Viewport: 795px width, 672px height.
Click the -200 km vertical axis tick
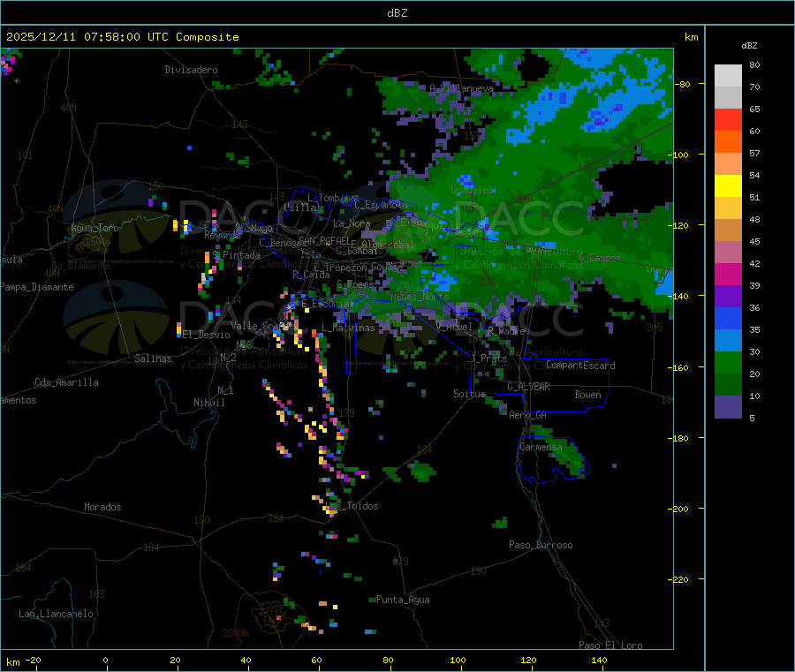[680, 509]
